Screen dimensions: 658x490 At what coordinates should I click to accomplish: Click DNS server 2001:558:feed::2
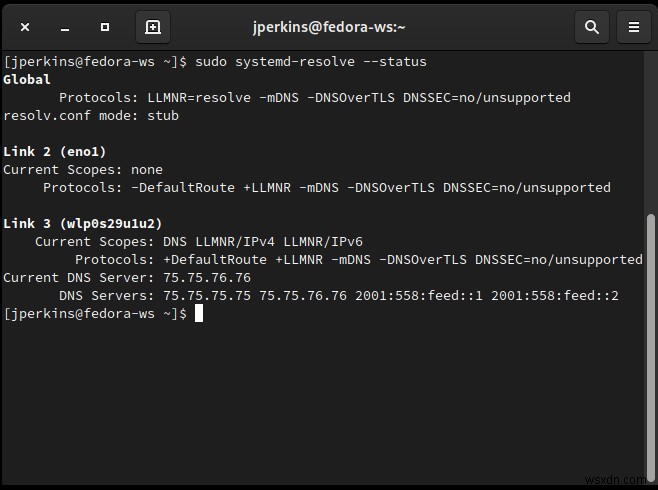555,296
